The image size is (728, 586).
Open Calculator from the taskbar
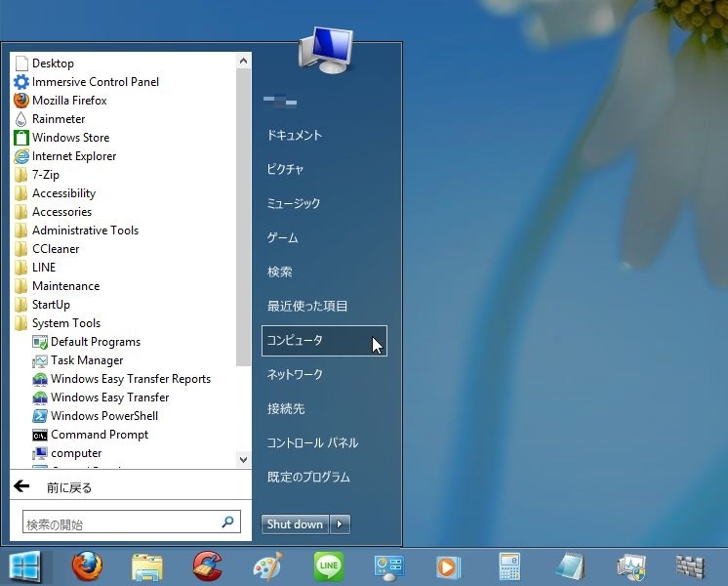(x=509, y=566)
